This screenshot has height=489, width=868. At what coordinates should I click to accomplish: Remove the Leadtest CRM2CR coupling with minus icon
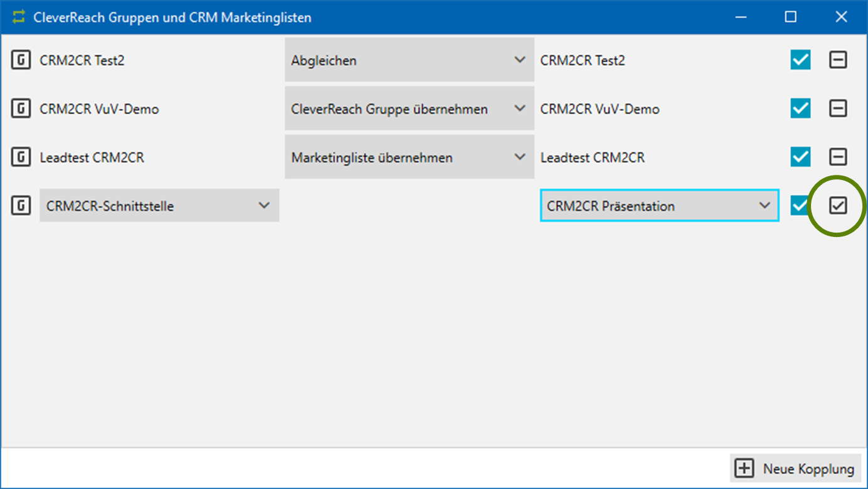pos(838,157)
